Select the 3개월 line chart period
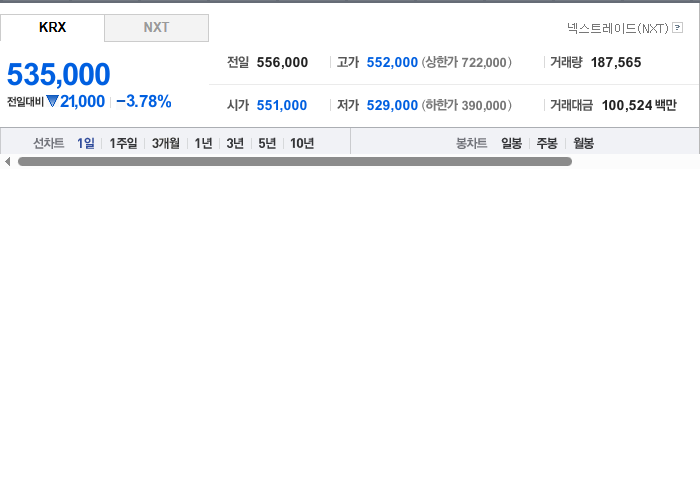The image size is (700, 490). (x=166, y=143)
